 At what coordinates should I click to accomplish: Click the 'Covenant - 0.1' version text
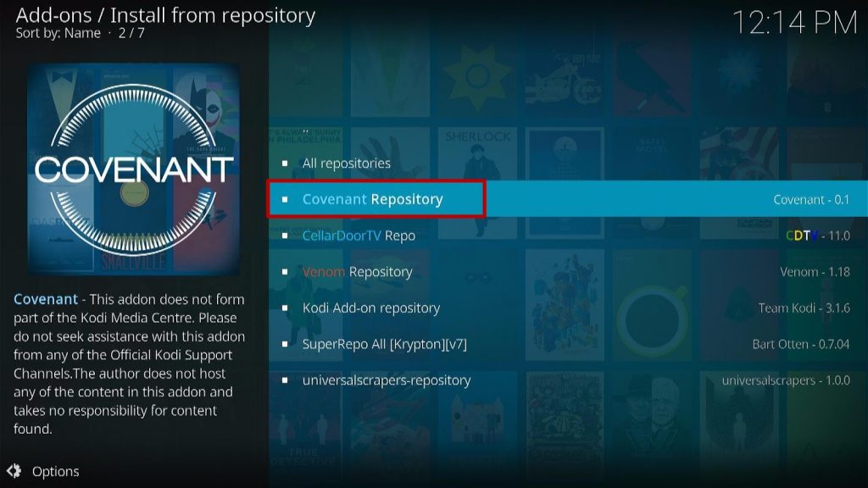tap(811, 200)
